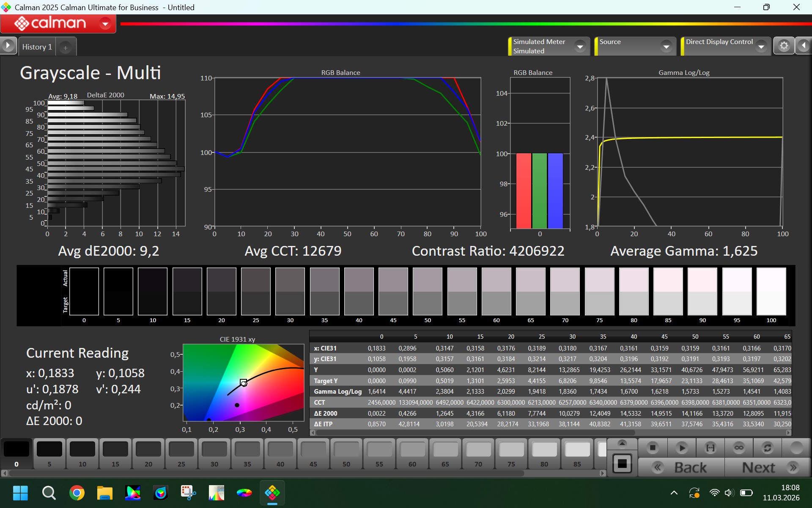Screen dimensions: 812x508
Task: Open the settings gear icon
Action: pyautogui.click(x=784, y=46)
